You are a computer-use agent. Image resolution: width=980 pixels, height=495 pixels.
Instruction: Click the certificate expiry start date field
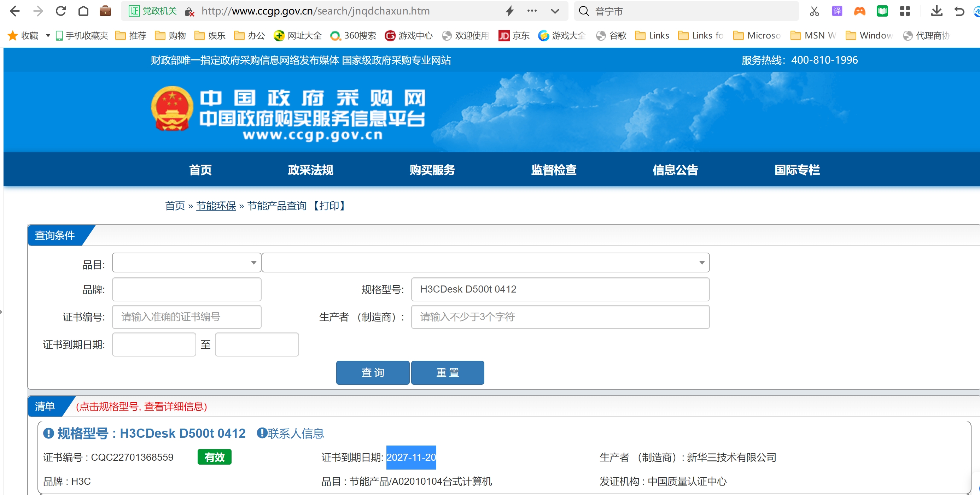point(154,344)
